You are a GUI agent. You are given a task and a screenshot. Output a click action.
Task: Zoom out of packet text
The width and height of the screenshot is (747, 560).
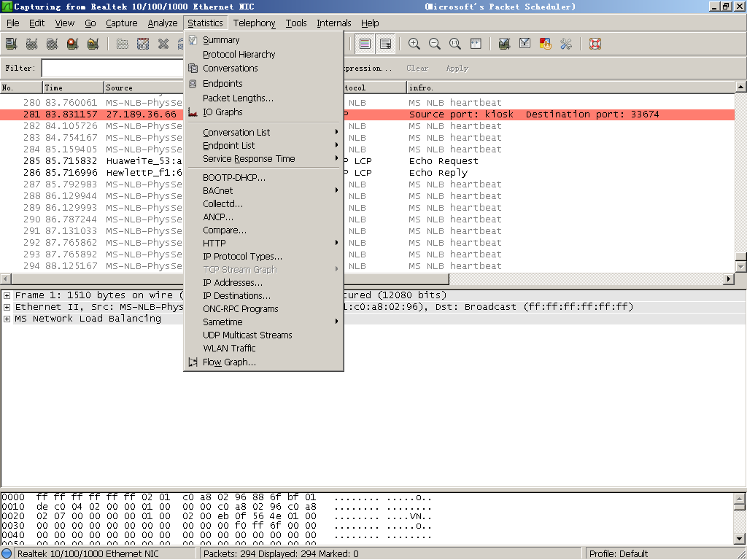point(435,44)
